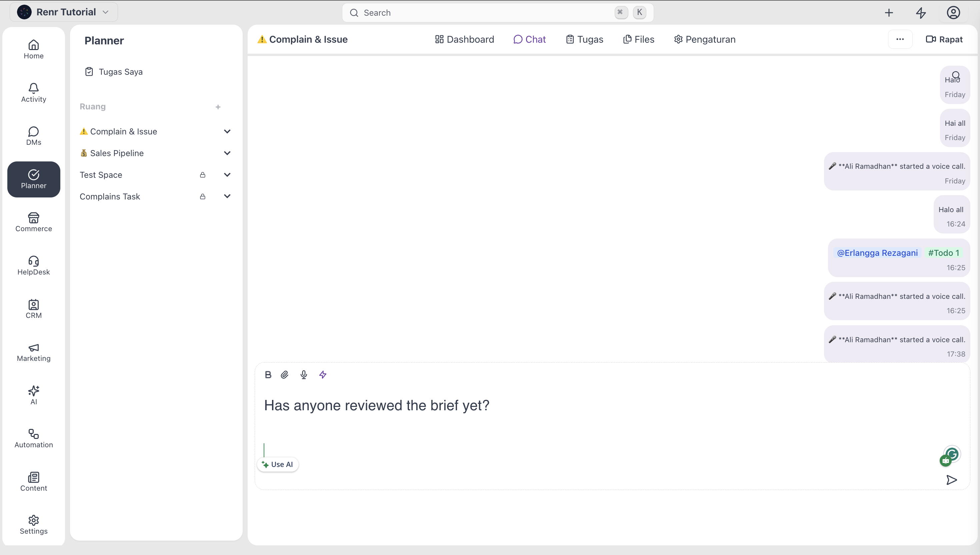Open the Content module
Viewport: 980px width, 555px height.
pyautogui.click(x=34, y=482)
